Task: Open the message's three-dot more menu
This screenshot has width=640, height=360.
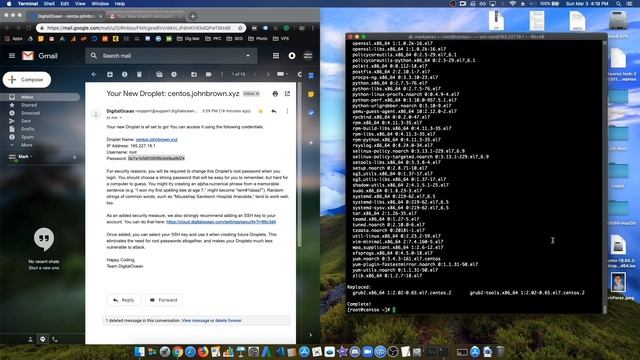Action: point(287,111)
